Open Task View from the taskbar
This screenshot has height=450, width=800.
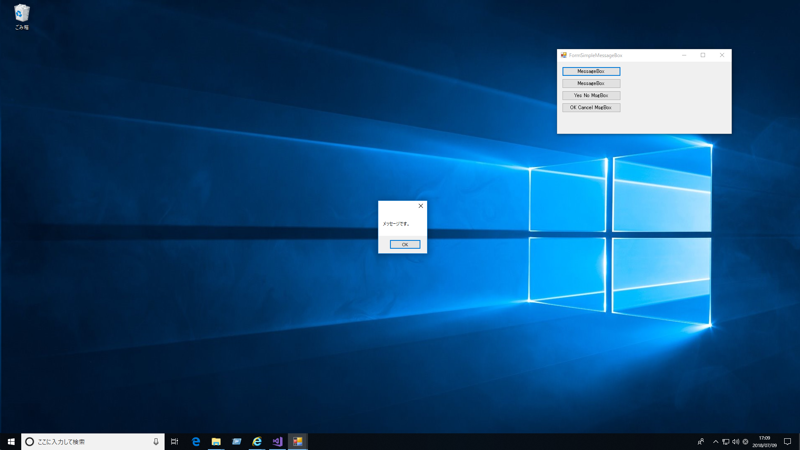coord(174,441)
